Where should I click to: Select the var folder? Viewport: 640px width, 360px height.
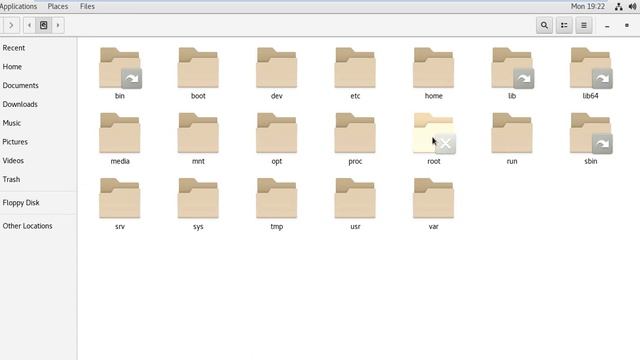pos(433,198)
